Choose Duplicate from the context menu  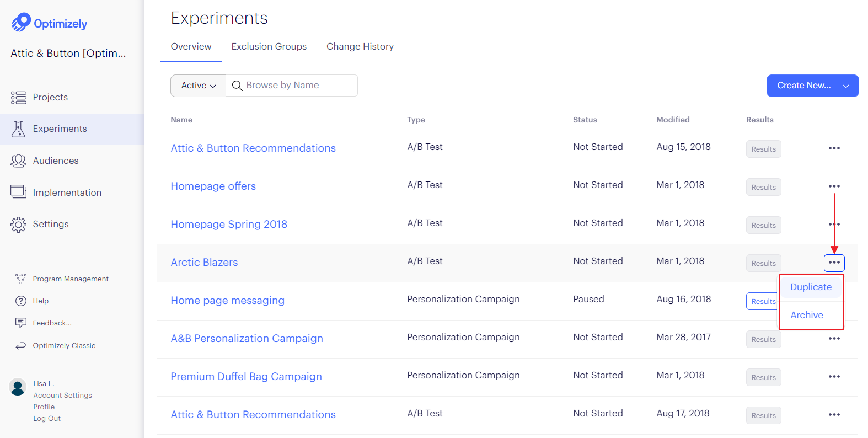point(811,287)
